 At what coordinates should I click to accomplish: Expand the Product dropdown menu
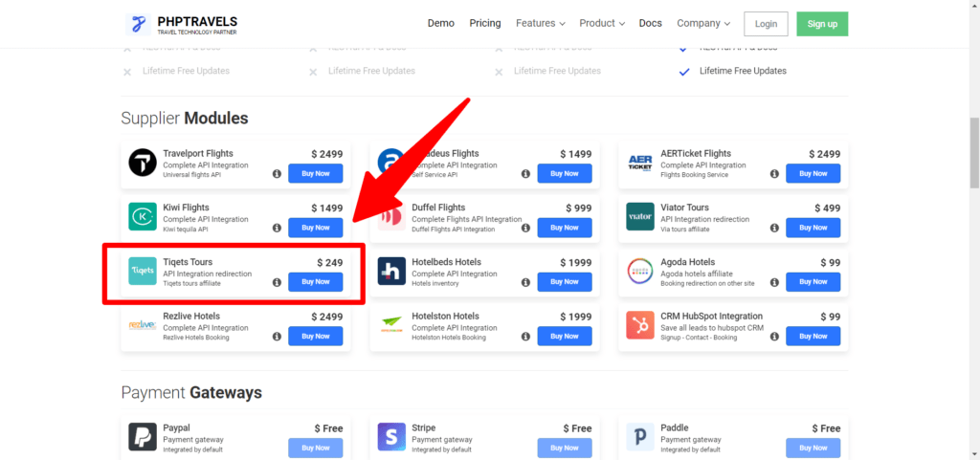pyautogui.click(x=602, y=23)
